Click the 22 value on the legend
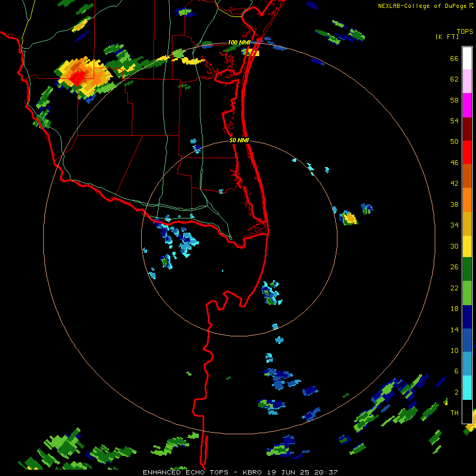 pyautogui.click(x=454, y=288)
